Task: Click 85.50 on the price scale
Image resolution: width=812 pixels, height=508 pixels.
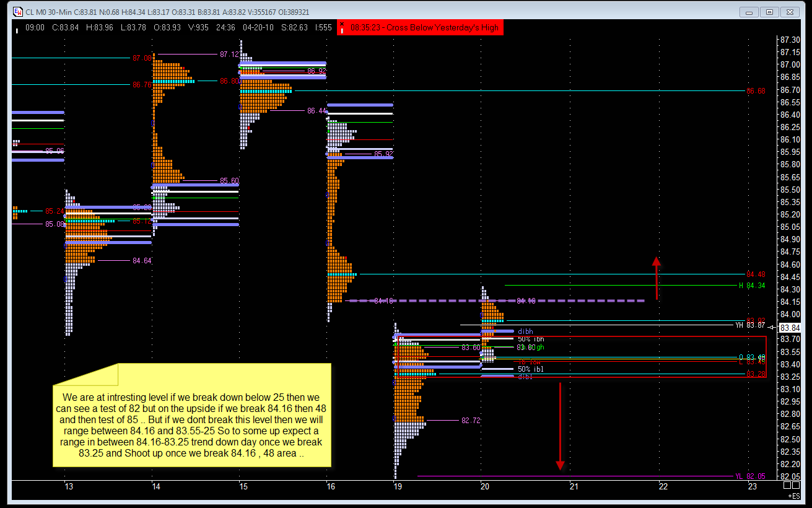Action: pyautogui.click(x=790, y=190)
